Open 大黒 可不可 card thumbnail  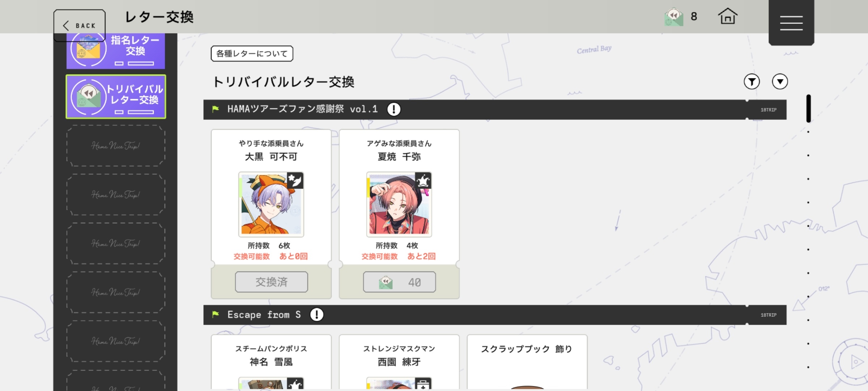tap(271, 205)
